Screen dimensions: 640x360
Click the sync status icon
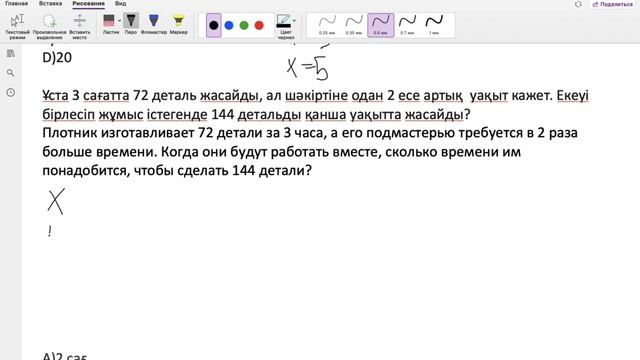[578, 4]
